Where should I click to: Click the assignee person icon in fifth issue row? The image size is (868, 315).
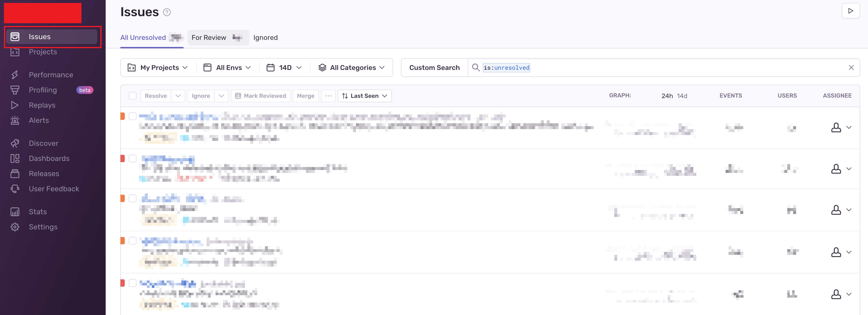[836, 294]
